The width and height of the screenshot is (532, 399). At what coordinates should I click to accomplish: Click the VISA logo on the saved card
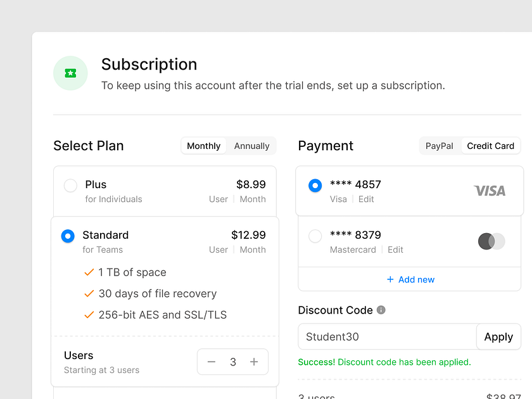point(490,191)
